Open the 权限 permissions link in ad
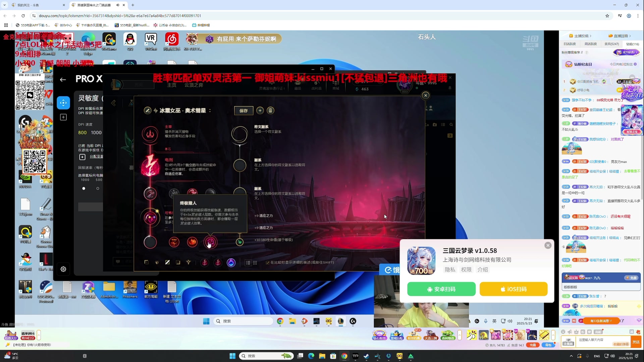The height and width of the screenshot is (362, 644). click(466, 269)
